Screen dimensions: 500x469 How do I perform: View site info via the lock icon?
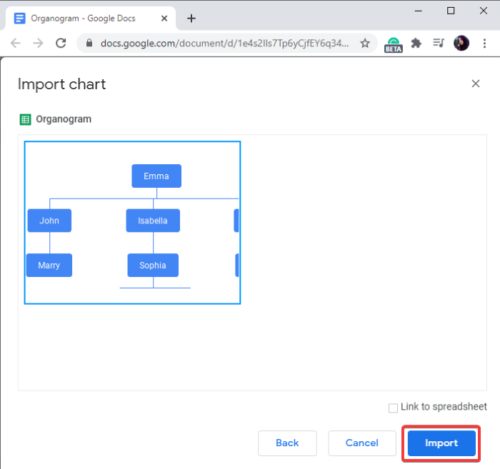coord(89,43)
